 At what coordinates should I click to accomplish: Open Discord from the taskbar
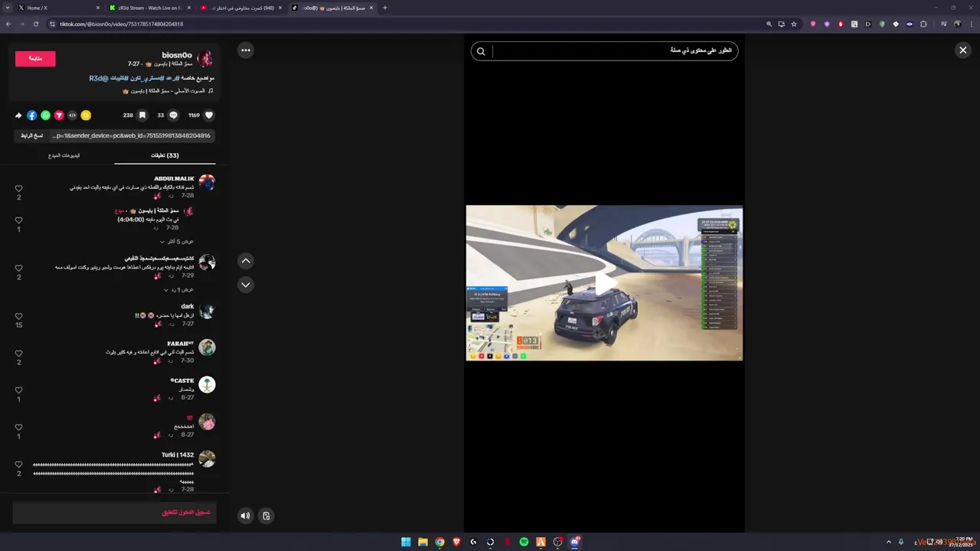point(574,542)
